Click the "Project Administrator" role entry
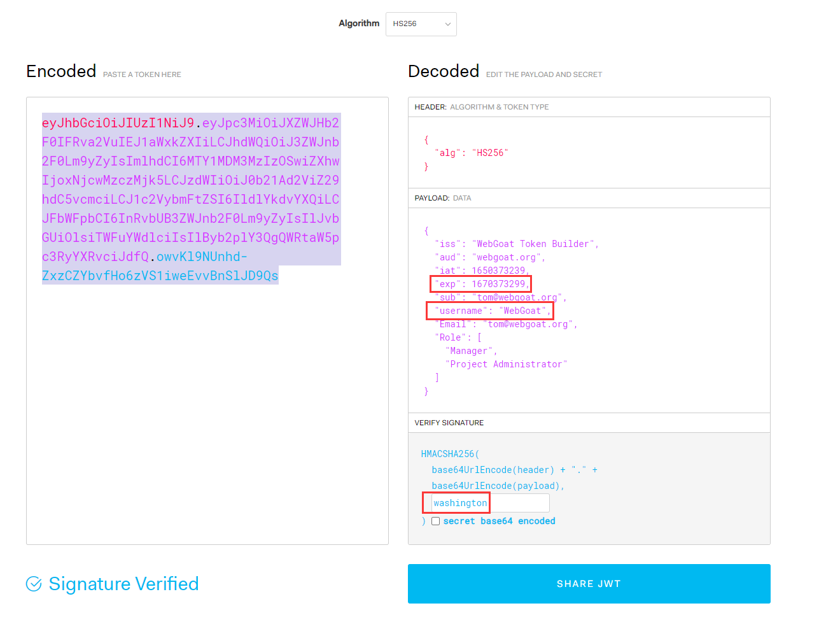The width and height of the screenshot is (840, 636). 506,364
